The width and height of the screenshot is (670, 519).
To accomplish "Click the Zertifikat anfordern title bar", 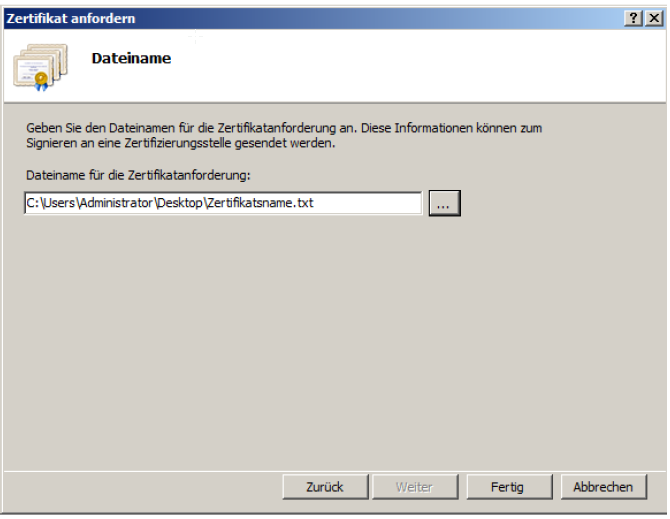I will [300, 18].
